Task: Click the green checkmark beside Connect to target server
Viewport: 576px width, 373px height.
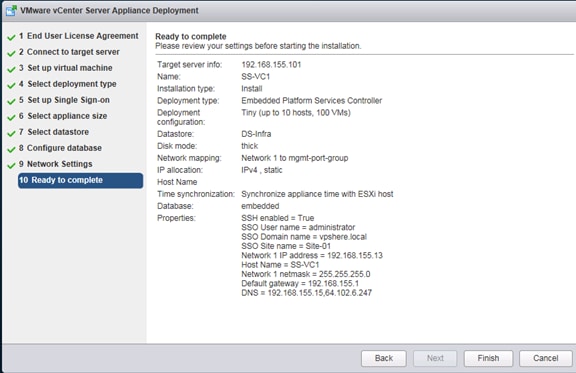Action: pos(11,53)
